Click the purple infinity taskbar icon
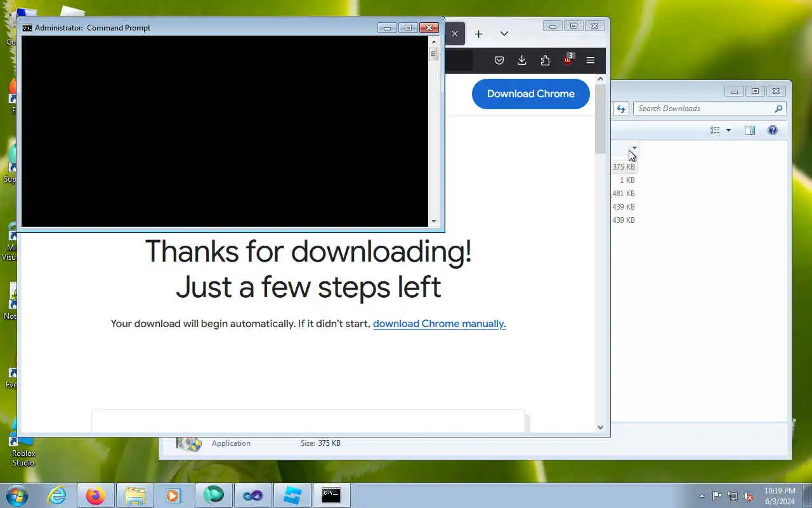 253,495
